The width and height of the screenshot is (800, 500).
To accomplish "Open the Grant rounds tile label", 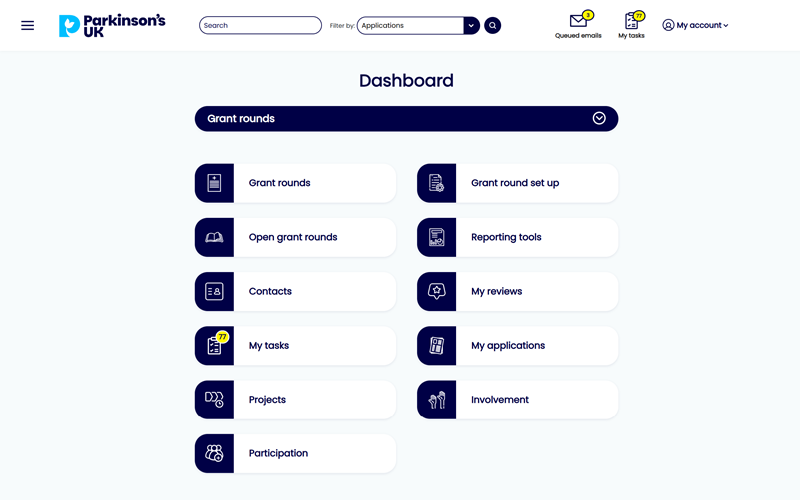I will point(280,183).
